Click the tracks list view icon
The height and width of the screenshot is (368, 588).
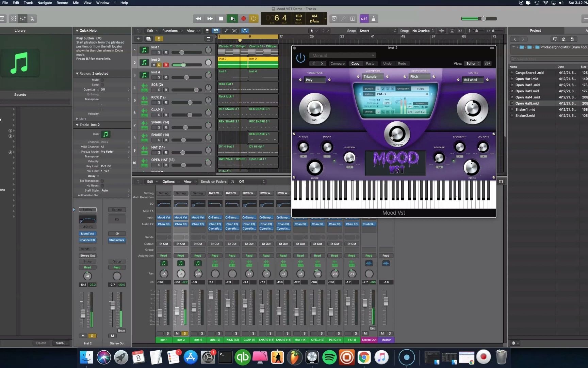[x=216, y=31]
